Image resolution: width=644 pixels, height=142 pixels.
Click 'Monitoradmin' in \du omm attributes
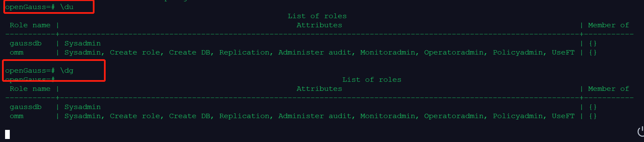pos(387,52)
